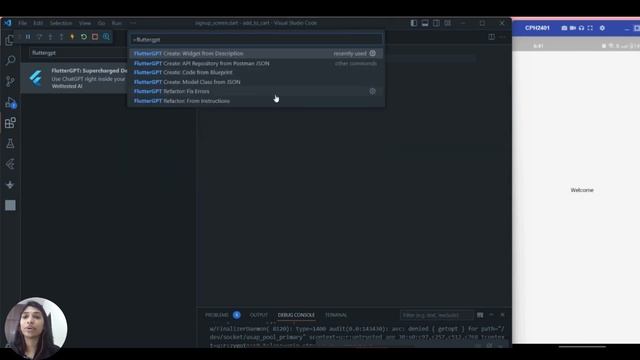
Task: Select FlutterGPT Create API Repository from Postman JSON
Action: 256,63
